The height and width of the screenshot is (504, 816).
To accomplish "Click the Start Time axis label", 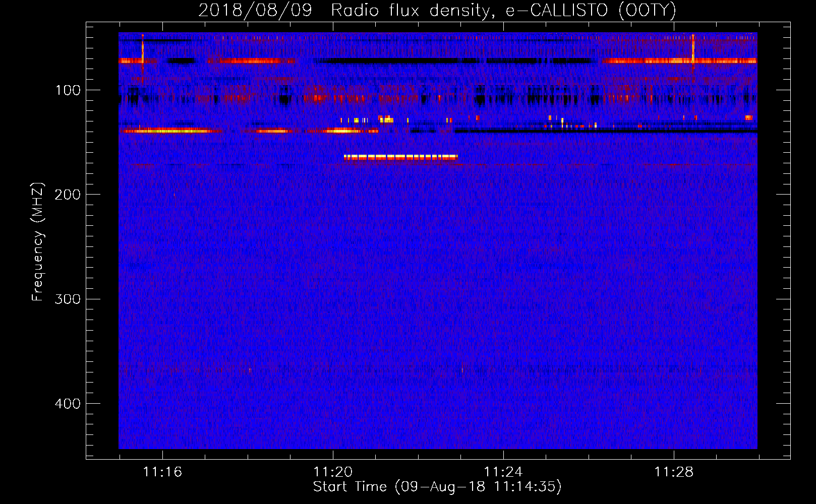I will [x=437, y=487].
